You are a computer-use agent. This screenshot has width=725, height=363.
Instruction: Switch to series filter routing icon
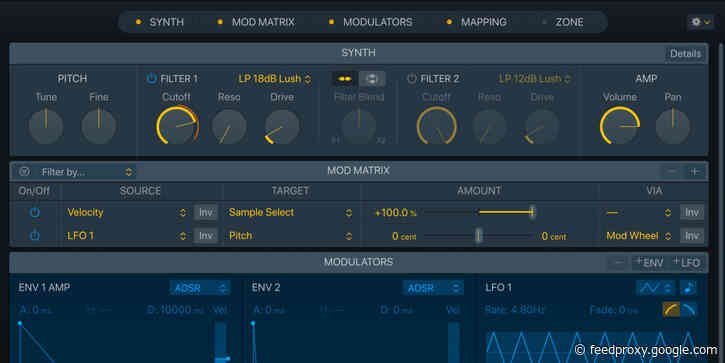click(344, 79)
